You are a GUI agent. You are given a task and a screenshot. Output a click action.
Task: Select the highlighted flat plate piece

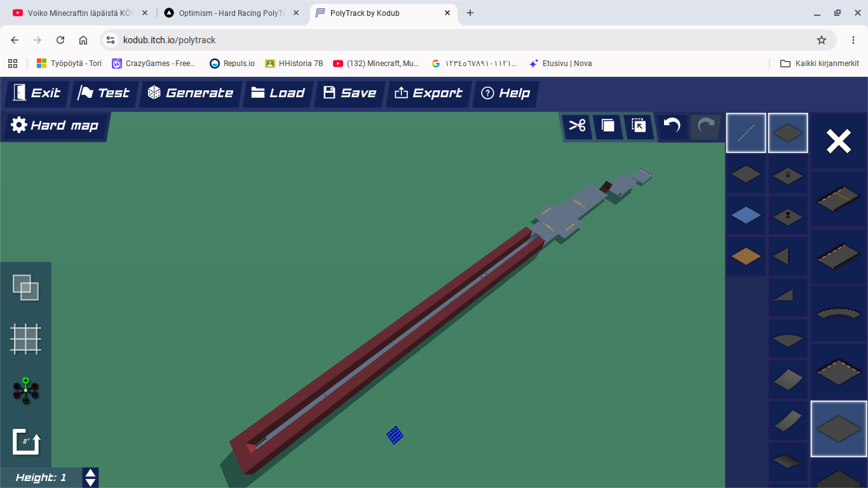click(x=839, y=429)
